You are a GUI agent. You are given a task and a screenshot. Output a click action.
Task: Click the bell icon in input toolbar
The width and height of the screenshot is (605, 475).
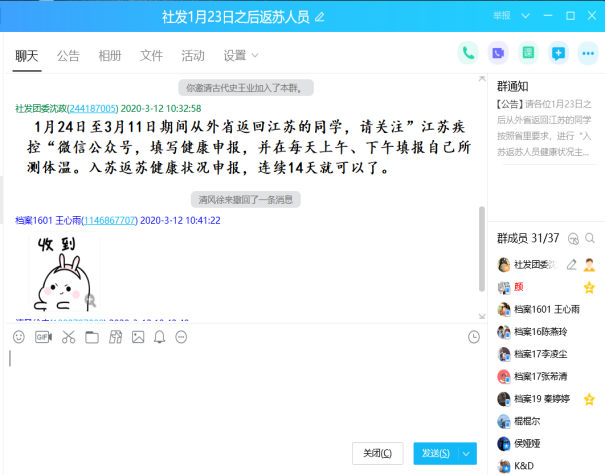[x=159, y=337]
